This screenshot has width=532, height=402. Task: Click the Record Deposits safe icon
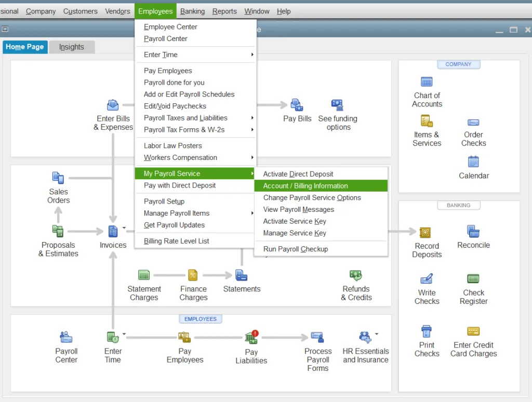[425, 232]
